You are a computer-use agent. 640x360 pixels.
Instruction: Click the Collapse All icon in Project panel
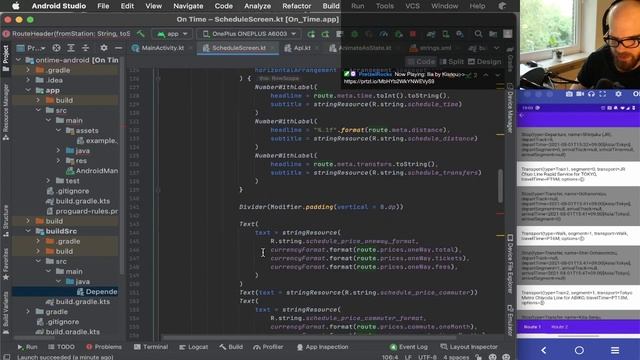(x=85, y=48)
